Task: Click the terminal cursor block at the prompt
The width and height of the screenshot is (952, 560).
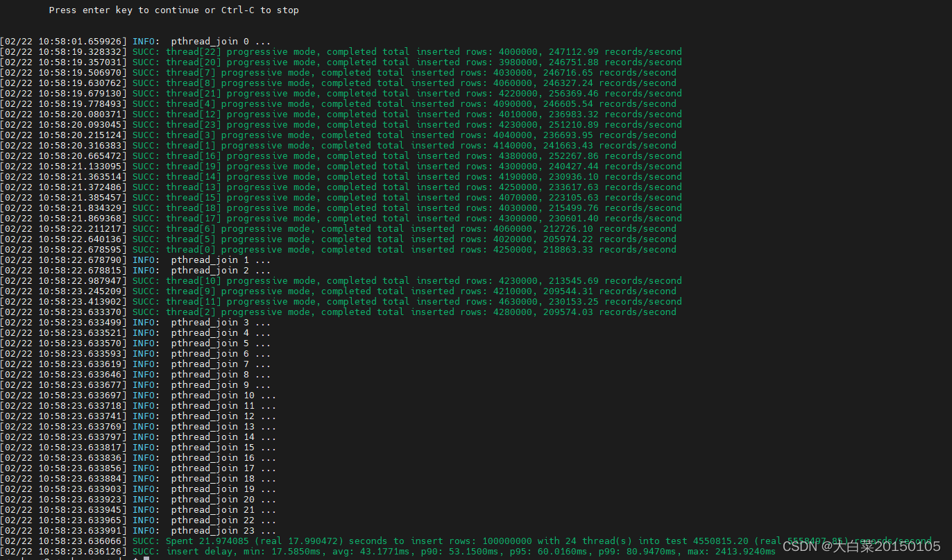Action: pyautogui.click(x=146, y=559)
